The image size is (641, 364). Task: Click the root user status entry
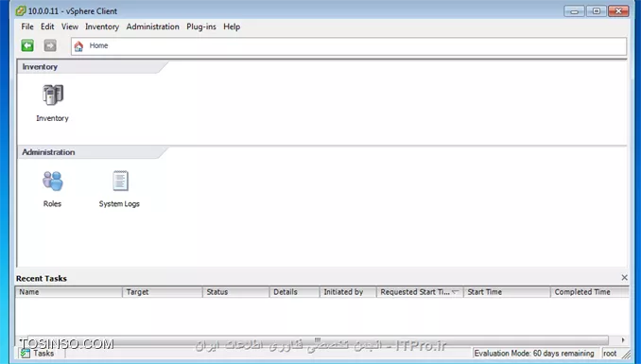[610, 354]
